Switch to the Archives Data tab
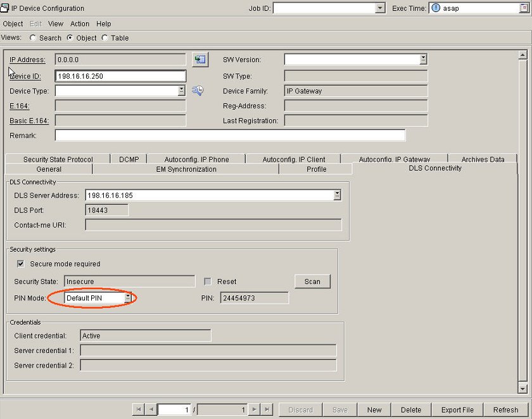The image size is (532, 419). point(483,159)
